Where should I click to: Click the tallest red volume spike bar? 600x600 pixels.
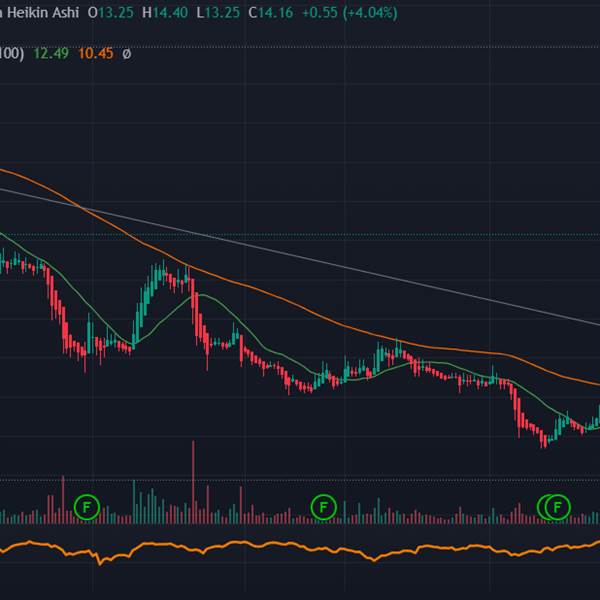(193, 482)
